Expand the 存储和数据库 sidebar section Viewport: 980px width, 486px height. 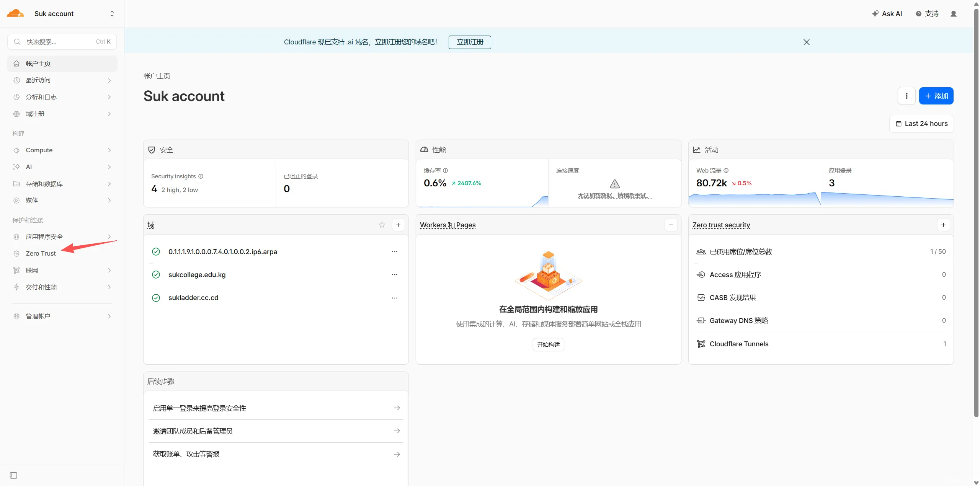[x=62, y=184]
